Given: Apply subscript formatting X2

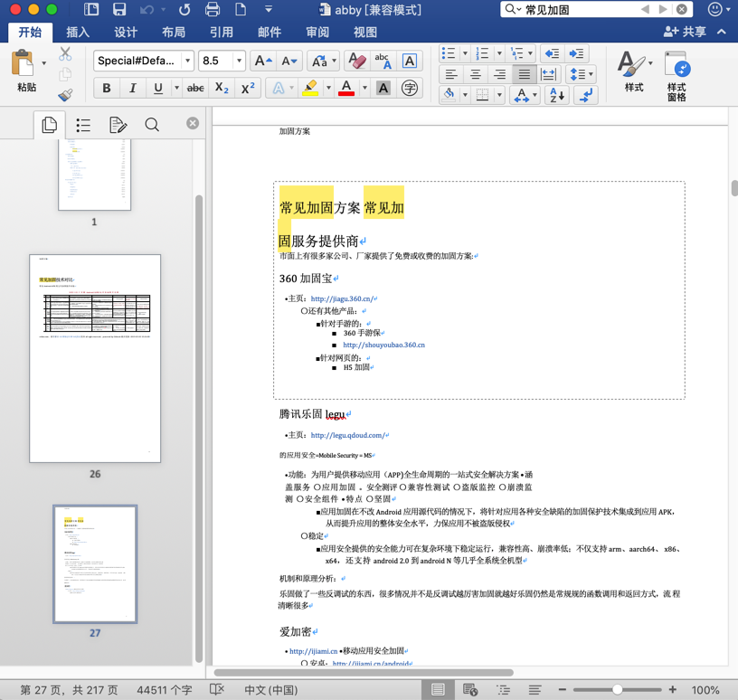Looking at the screenshot, I should [222, 88].
